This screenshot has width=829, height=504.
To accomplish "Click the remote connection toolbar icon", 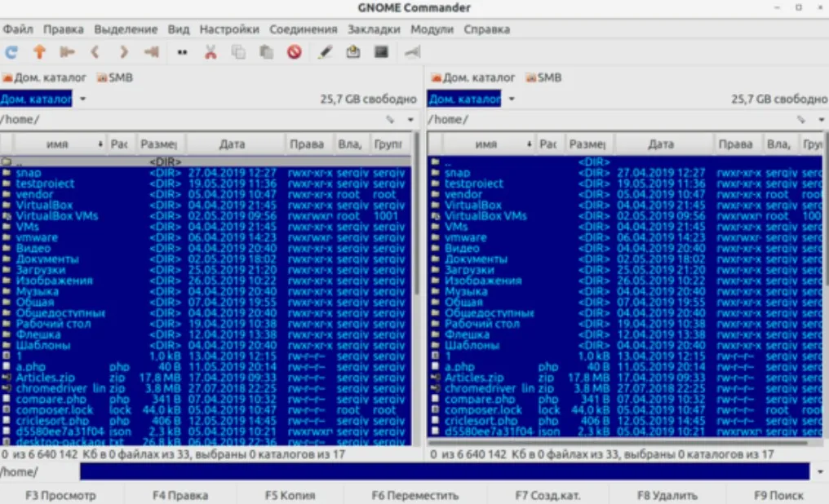I will coord(412,51).
